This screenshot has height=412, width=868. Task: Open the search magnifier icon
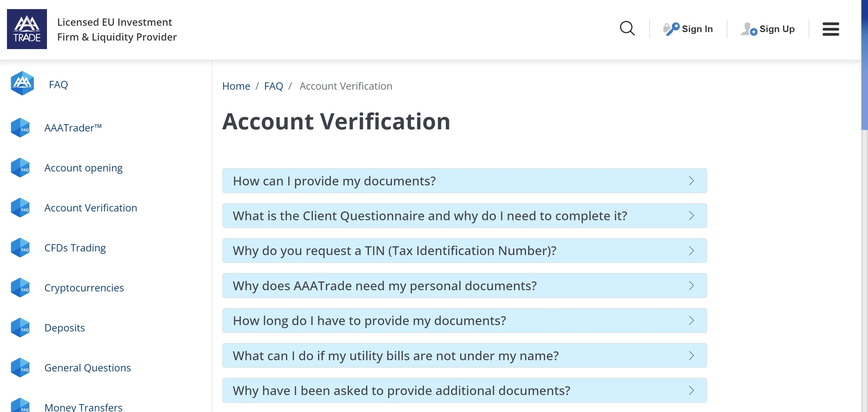click(627, 29)
